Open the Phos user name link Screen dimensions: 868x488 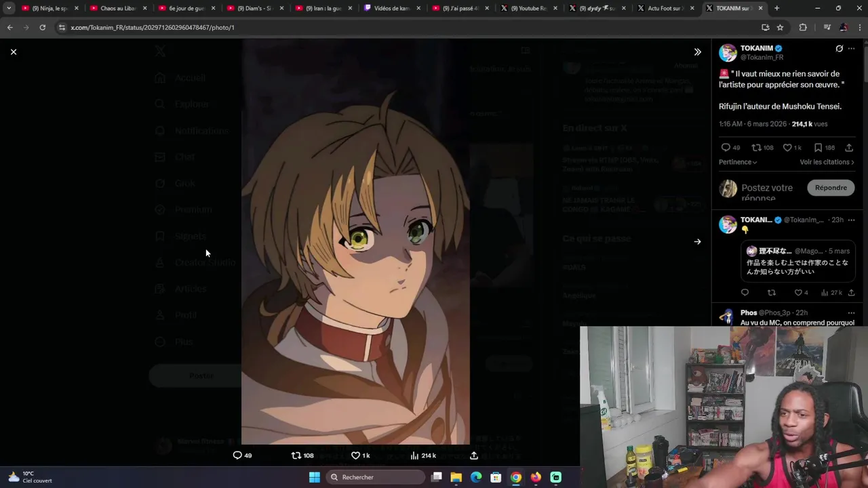[x=749, y=312]
